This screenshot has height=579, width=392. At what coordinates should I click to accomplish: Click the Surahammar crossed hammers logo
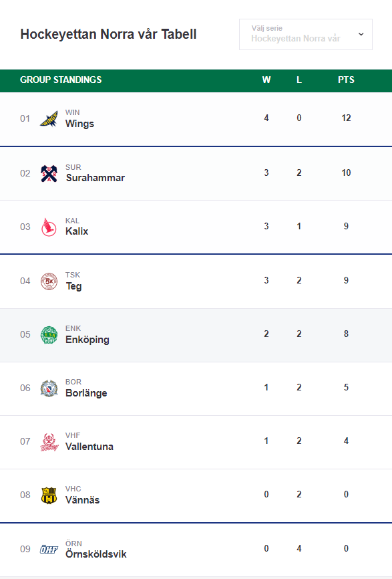[x=49, y=173]
